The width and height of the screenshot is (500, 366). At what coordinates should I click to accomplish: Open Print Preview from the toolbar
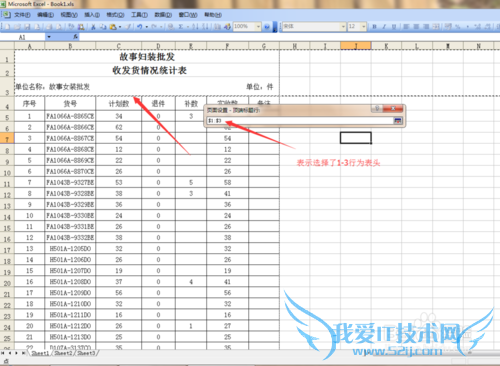pyautogui.click(x=59, y=27)
